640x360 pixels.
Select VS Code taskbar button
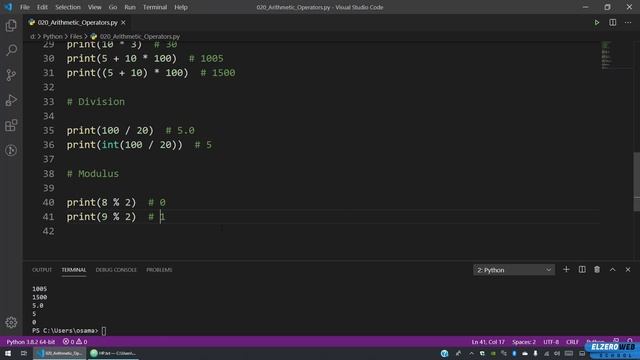click(60, 353)
